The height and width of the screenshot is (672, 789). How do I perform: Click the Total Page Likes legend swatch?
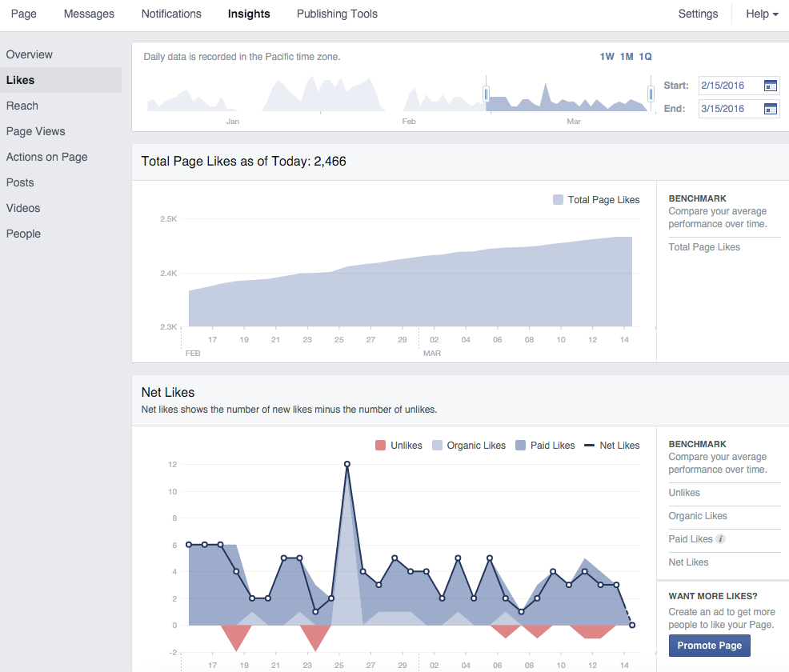[558, 200]
